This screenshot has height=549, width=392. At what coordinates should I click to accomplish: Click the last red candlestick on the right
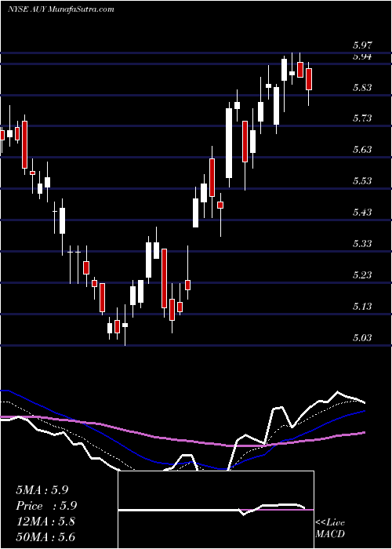(x=309, y=79)
